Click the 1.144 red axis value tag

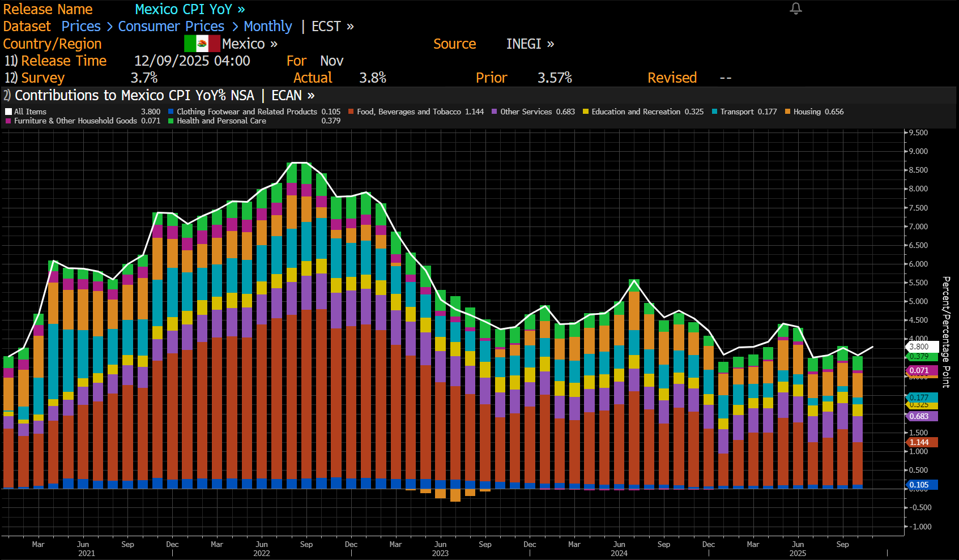[x=921, y=442]
